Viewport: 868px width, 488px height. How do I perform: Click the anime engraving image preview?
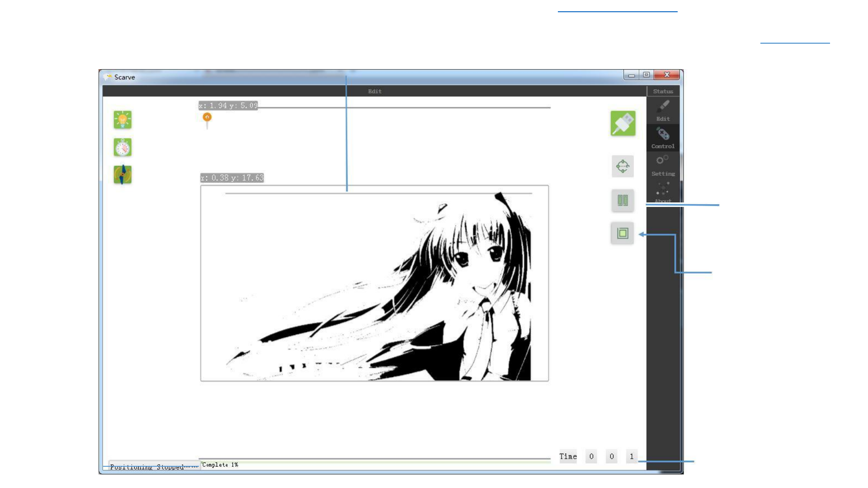374,283
